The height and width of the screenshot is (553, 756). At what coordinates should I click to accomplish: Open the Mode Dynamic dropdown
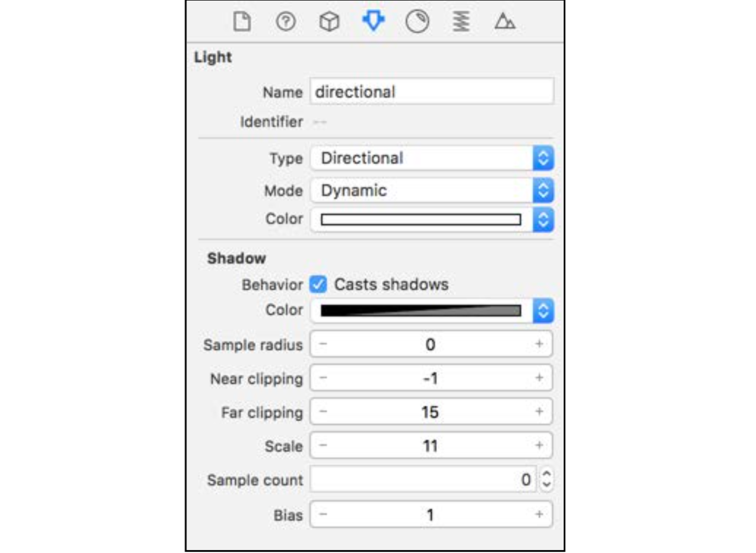click(x=432, y=190)
